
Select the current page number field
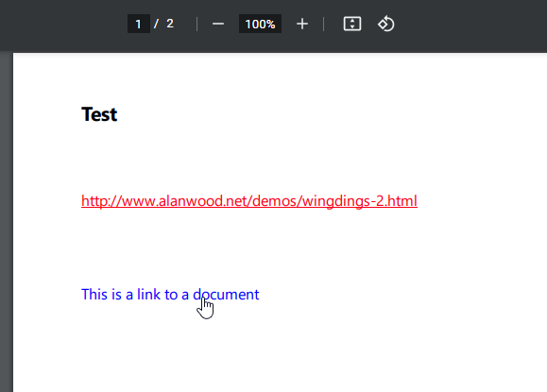139,24
